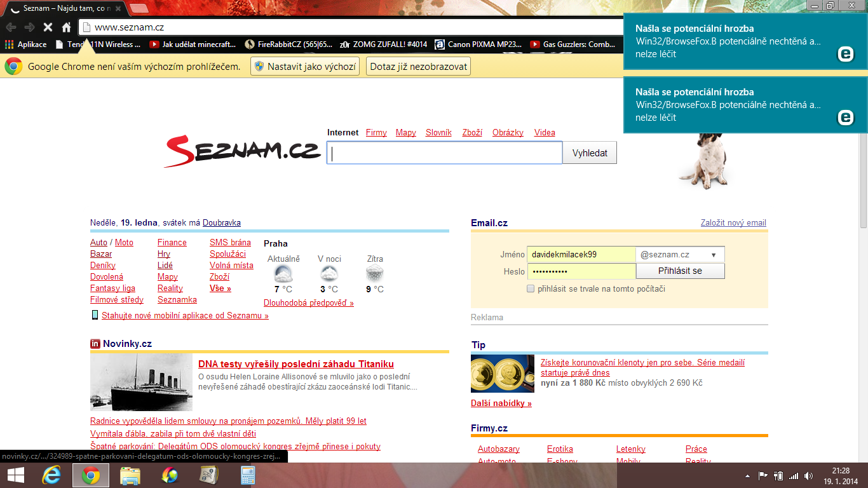
Task: Open the Titanic ship thumbnail
Action: [x=141, y=383]
